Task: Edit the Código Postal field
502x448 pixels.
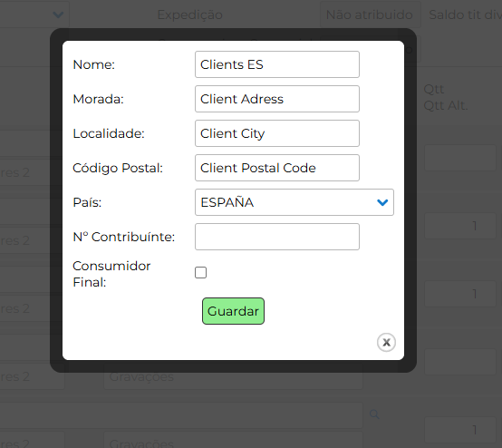Action: [277, 168]
